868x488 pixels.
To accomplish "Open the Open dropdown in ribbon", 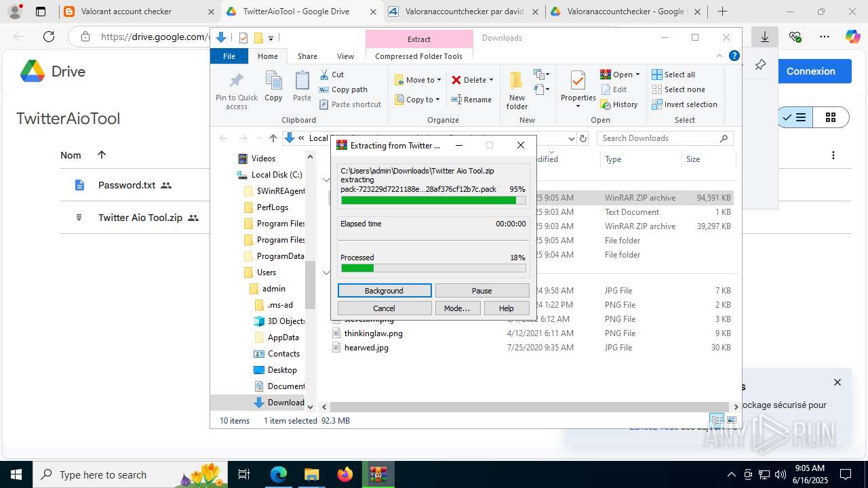I will pyautogui.click(x=620, y=75).
